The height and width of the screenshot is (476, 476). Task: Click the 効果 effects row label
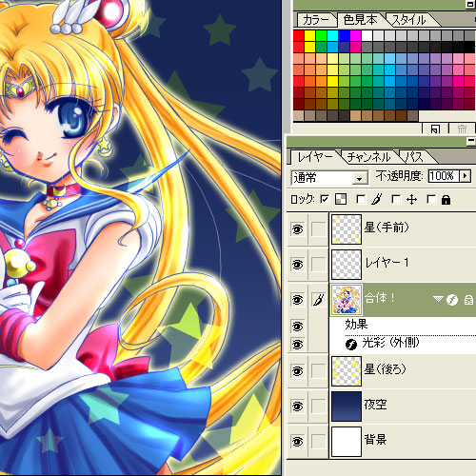point(356,325)
